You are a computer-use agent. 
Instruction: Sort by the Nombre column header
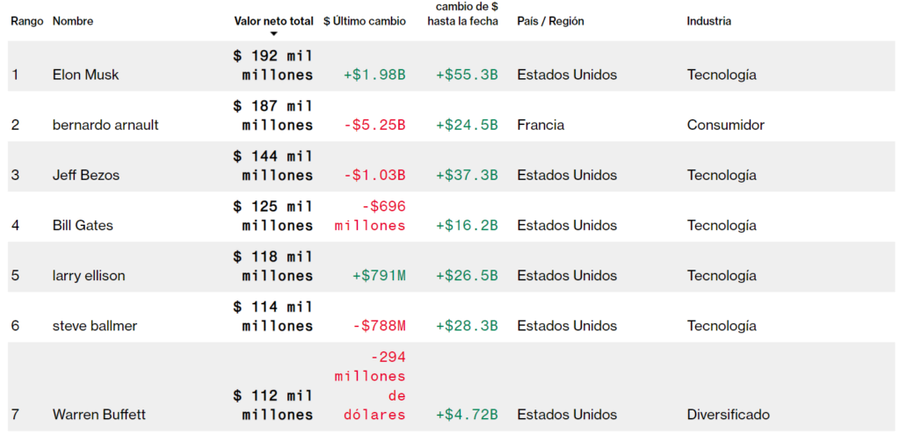pos(73,21)
